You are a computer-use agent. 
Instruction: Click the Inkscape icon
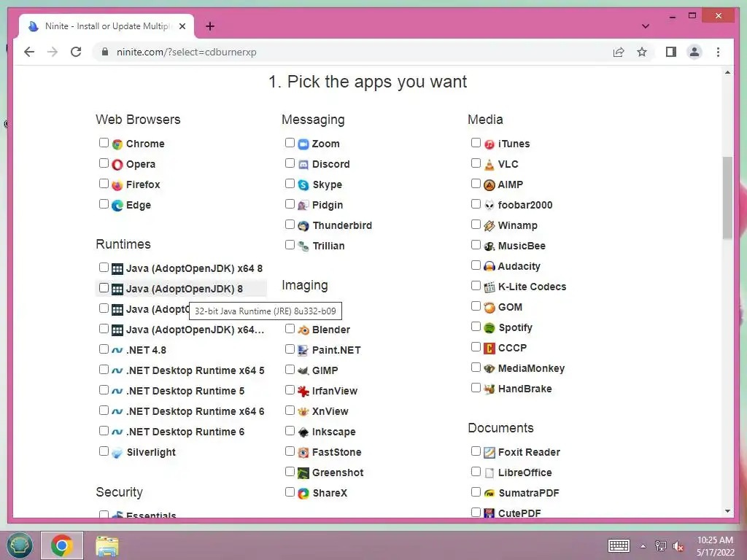[x=303, y=432]
